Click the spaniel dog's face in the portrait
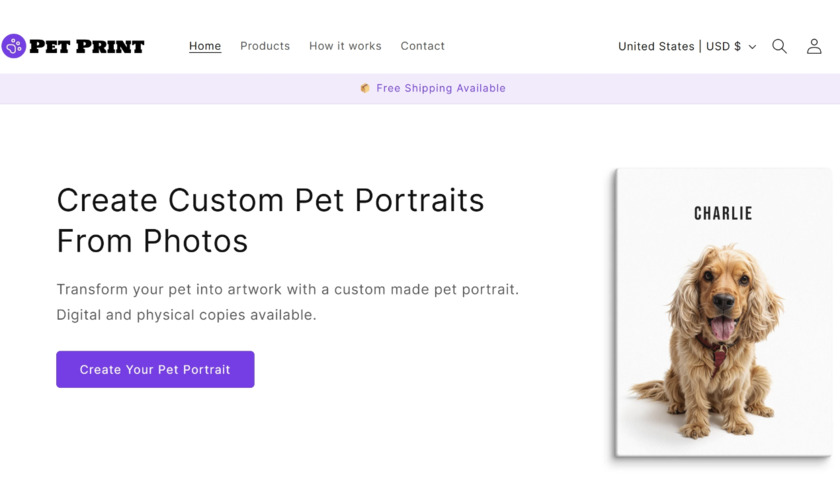The image size is (840, 503). 722,300
